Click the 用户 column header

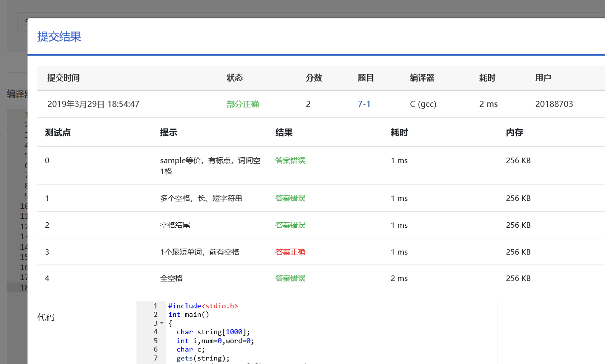(543, 78)
